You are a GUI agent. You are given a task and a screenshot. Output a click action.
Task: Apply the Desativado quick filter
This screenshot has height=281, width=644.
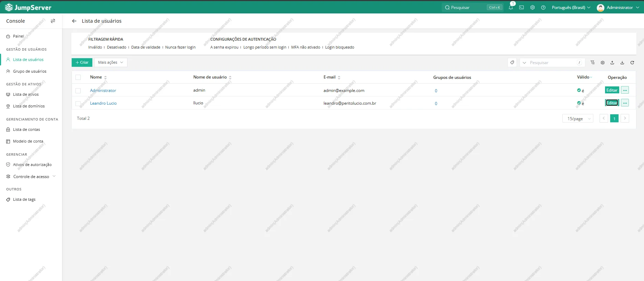click(x=116, y=47)
